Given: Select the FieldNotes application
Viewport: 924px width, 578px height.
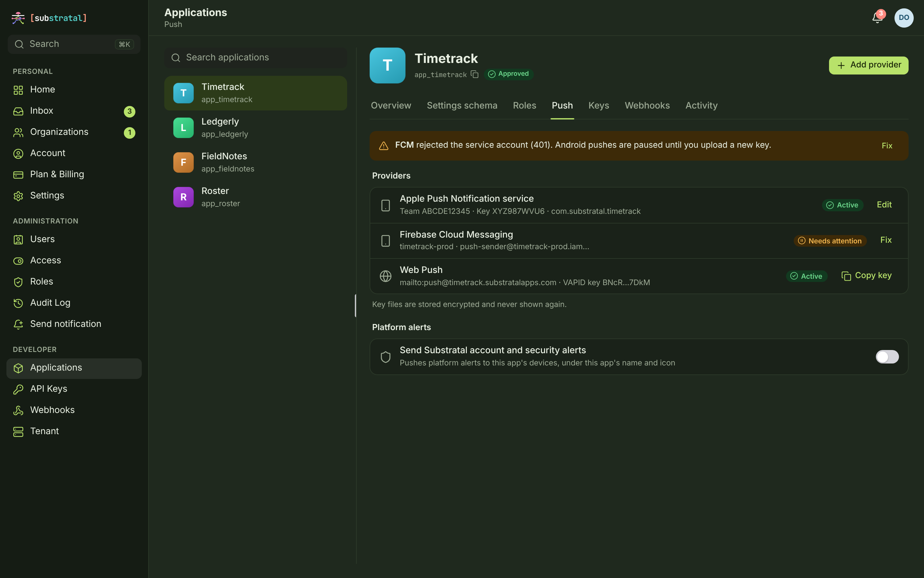Looking at the screenshot, I should point(255,162).
